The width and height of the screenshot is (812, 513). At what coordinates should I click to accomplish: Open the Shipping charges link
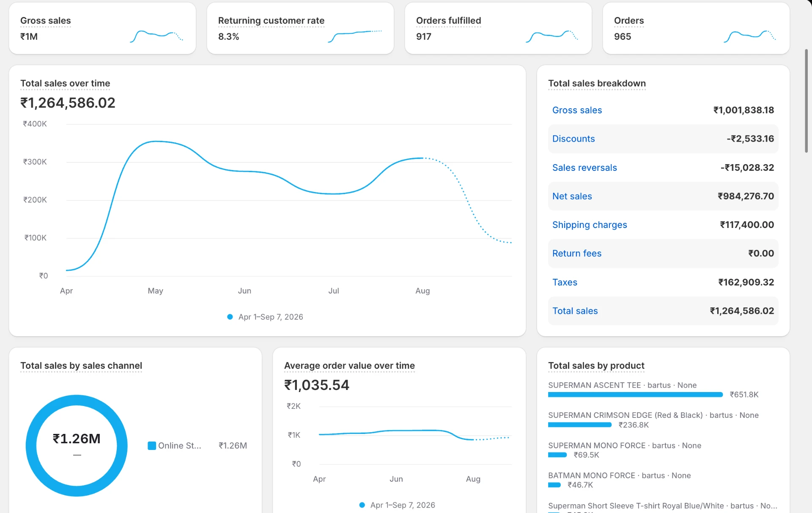coord(590,225)
